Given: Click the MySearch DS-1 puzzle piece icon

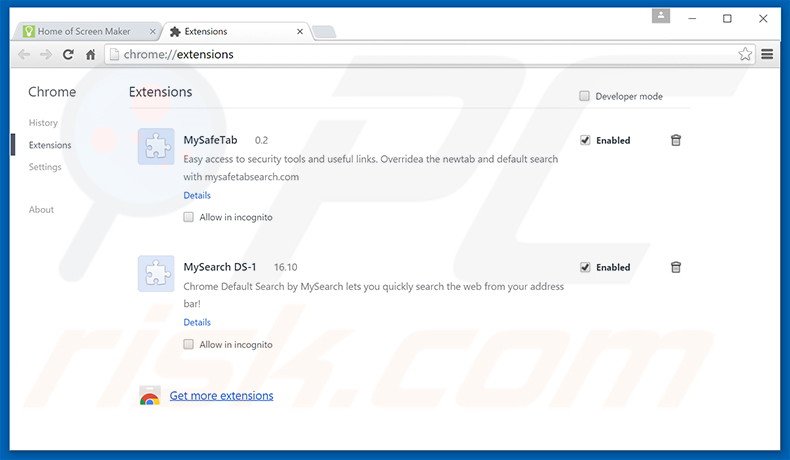Looking at the screenshot, I should pos(156,274).
